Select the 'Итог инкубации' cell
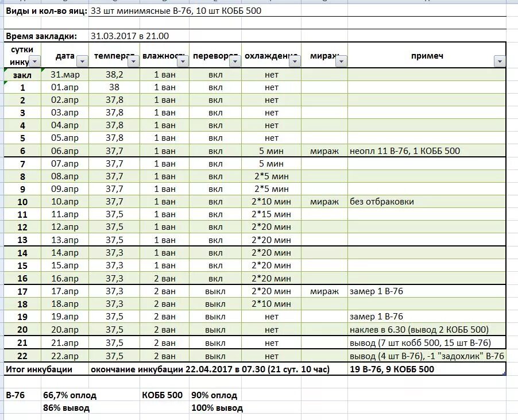This screenshot has height=420, width=518. pos(47,369)
